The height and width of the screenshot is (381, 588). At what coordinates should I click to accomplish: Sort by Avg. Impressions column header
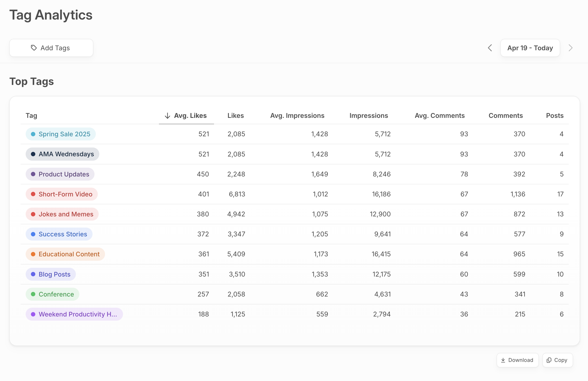297,115
